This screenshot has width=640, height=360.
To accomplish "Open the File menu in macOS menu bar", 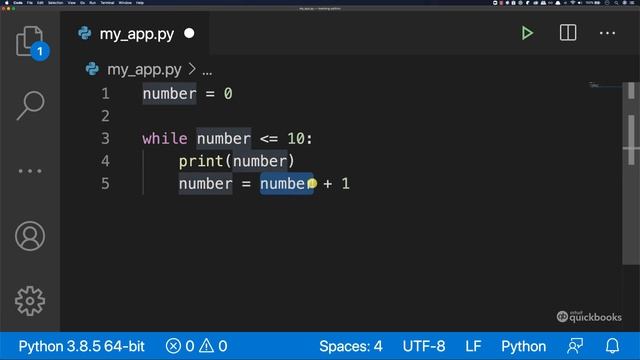I will [x=29, y=3].
